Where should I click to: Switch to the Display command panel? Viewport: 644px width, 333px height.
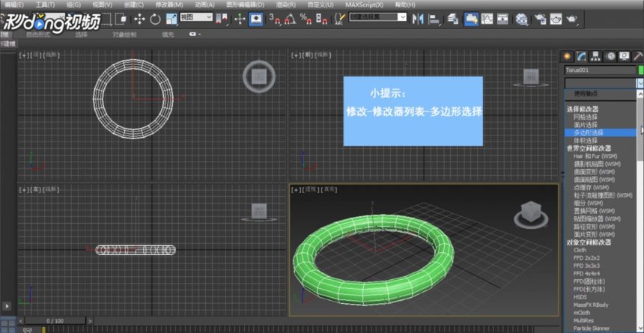click(625, 56)
